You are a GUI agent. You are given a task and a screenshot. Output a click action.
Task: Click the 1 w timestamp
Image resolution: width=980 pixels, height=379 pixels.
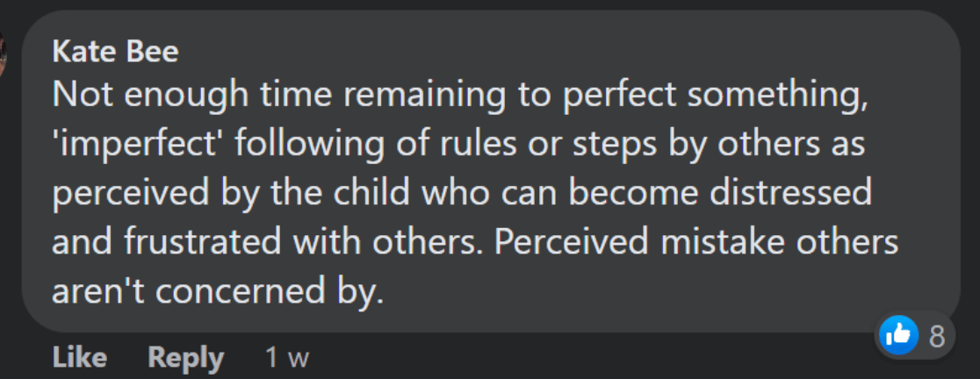point(287,358)
